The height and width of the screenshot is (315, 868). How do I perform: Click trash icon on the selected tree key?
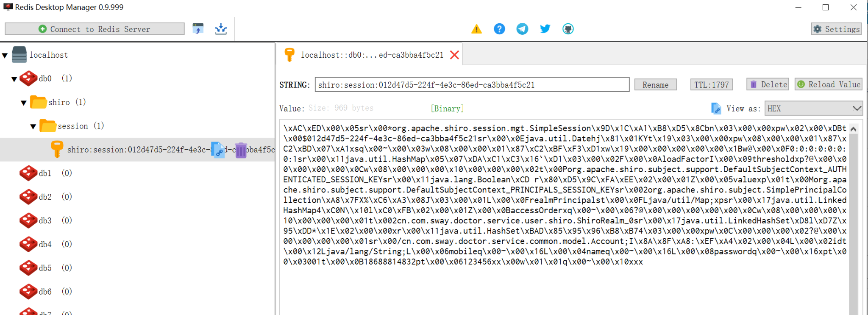[x=241, y=150]
